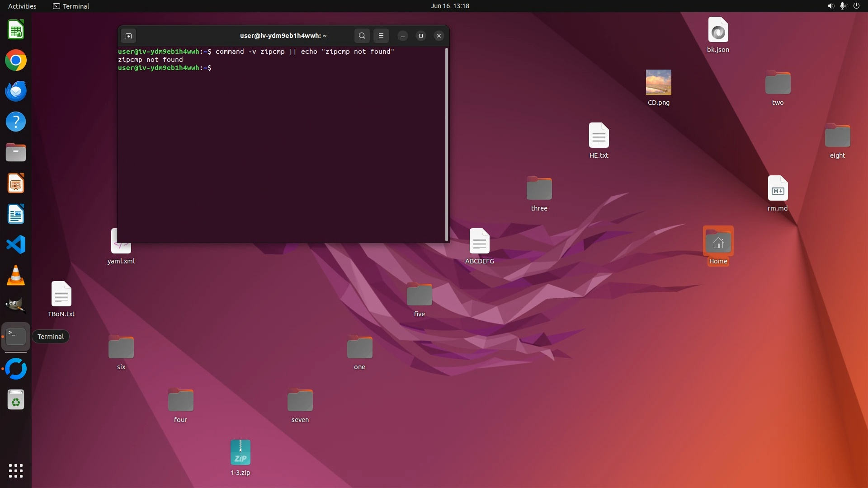Show the applications grid
The height and width of the screenshot is (488, 868).
16,470
